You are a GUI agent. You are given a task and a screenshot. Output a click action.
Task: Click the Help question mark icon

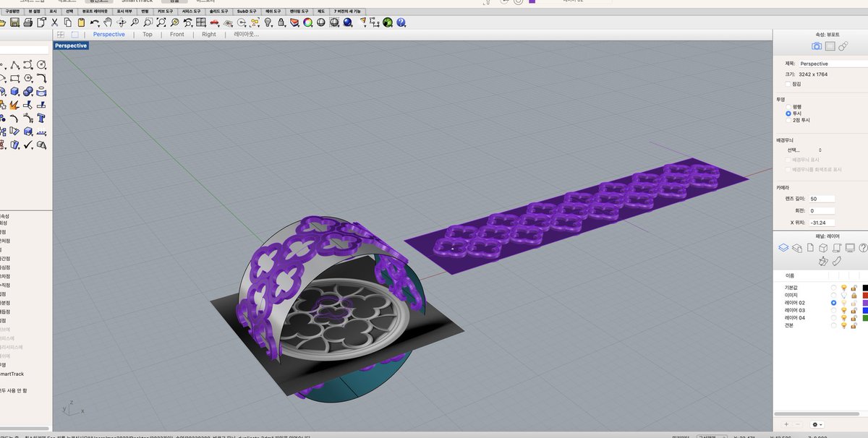click(400, 22)
